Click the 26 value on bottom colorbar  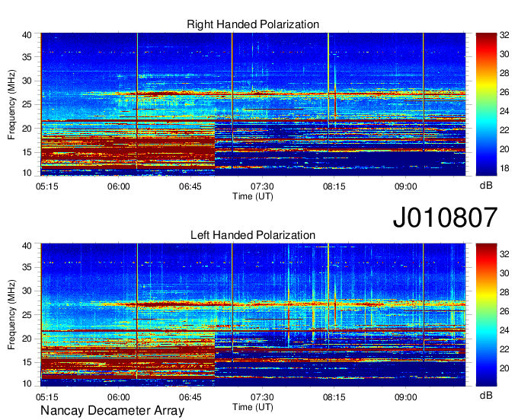click(x=504, y=311)
